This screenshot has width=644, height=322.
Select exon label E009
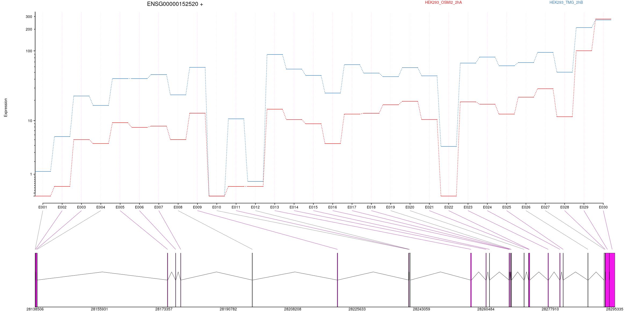pos(197,207)
